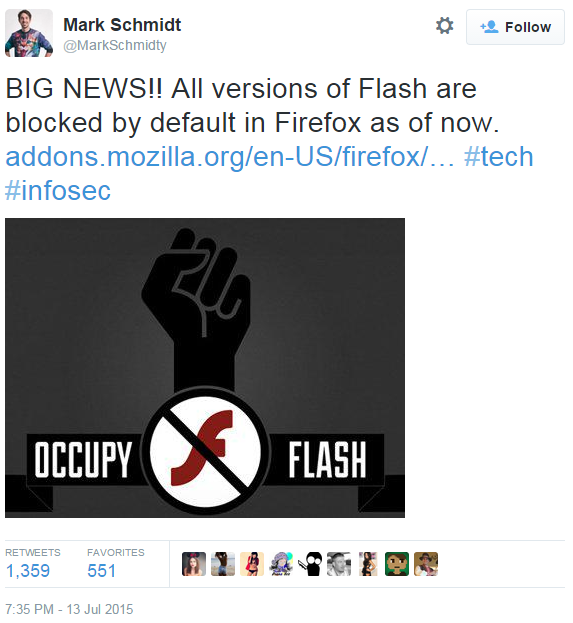Open the 7:35 PM - 13 Jul 2015 timestamp
The image size is (573, 623).
pos(69,609)
